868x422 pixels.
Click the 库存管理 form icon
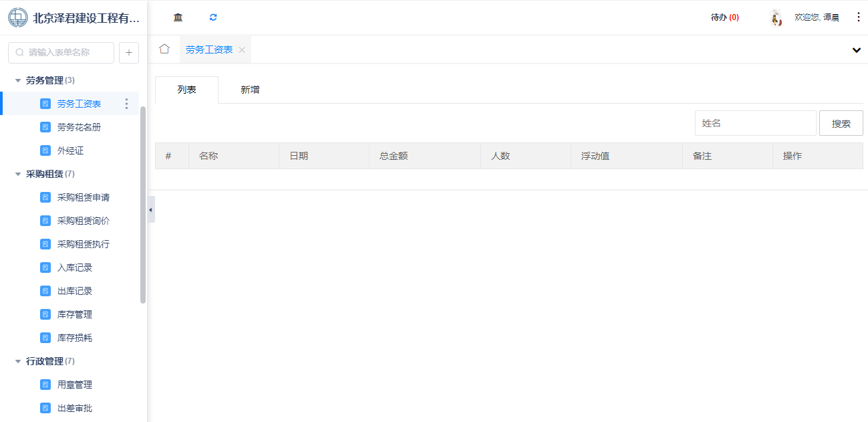pyautogui.click(x=45, y=314)
